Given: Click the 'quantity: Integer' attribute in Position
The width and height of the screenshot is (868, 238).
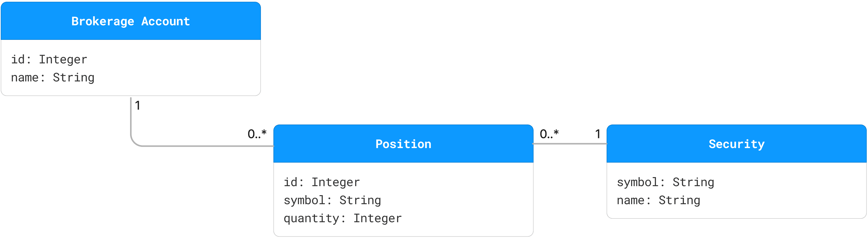Looking at the screenshot, I should coord(343,218).
